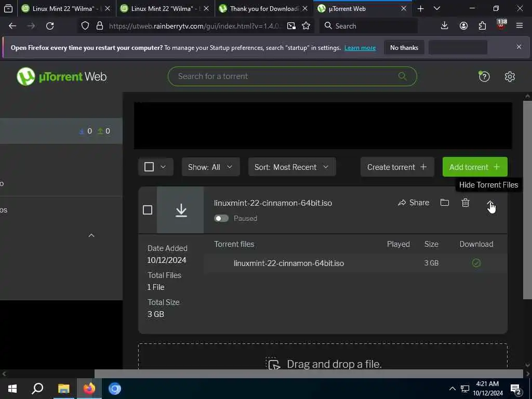Screen dimensions: 532x399
Task: Open the Firefox account icon
Action: [x=463, y=26]
